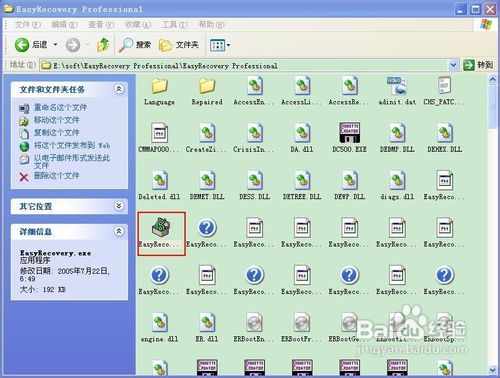Select the AccessLi file icon
Screen dimensions: 500x378
tap(302, 86)
